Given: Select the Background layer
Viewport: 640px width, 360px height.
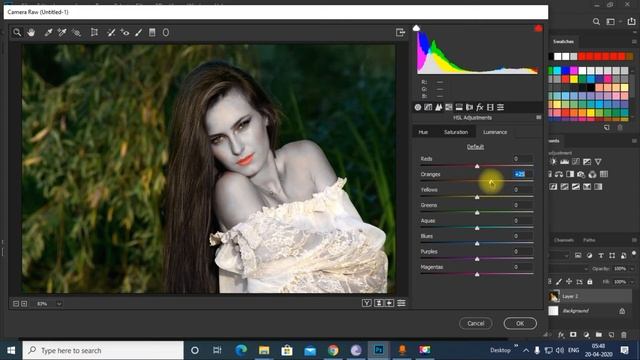Looking at the screenshot, I should tap(591, 311).
